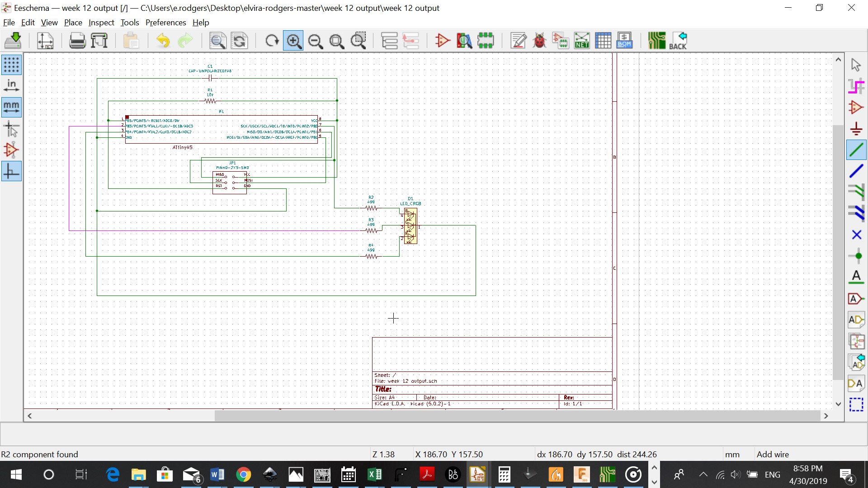Image resolution: width=868 pixels, height=488 pixels.
Task: Choose the Place bus tool
Action: tap(856, 171)
